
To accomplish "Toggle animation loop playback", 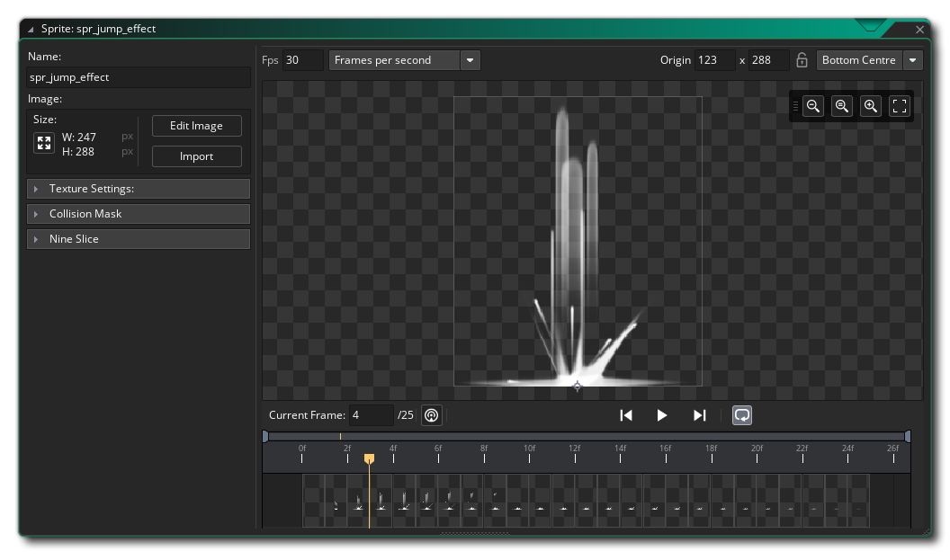I will [x=742, y=415].
